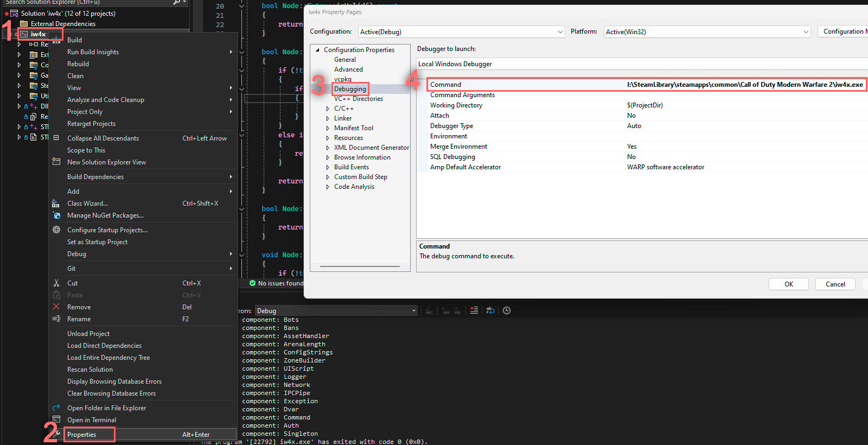This screenshot has height=445, width=868.
Task: Click the red X Remove icon
Action: click(x=56, y=307)
